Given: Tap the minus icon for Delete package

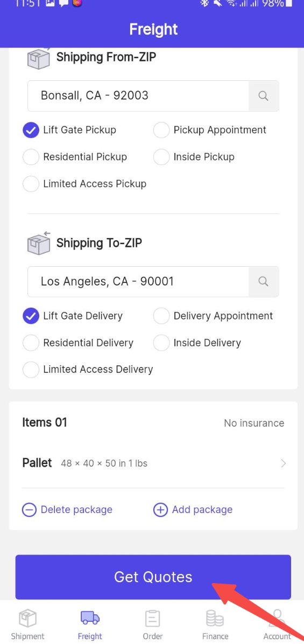Looking at the screenshot, I should [x=29, y=510].
